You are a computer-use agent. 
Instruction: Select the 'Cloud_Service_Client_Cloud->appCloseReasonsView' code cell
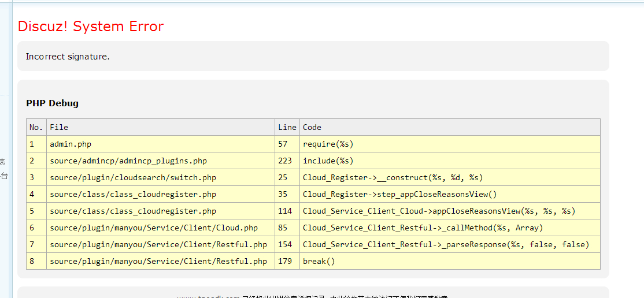click(450, 211)
